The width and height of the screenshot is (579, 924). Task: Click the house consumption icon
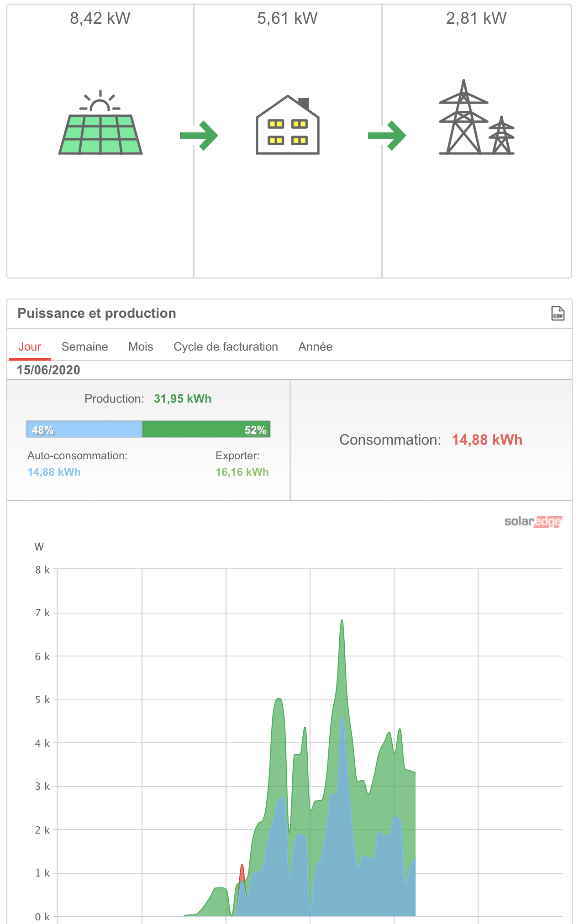click(x=287, y=126)
